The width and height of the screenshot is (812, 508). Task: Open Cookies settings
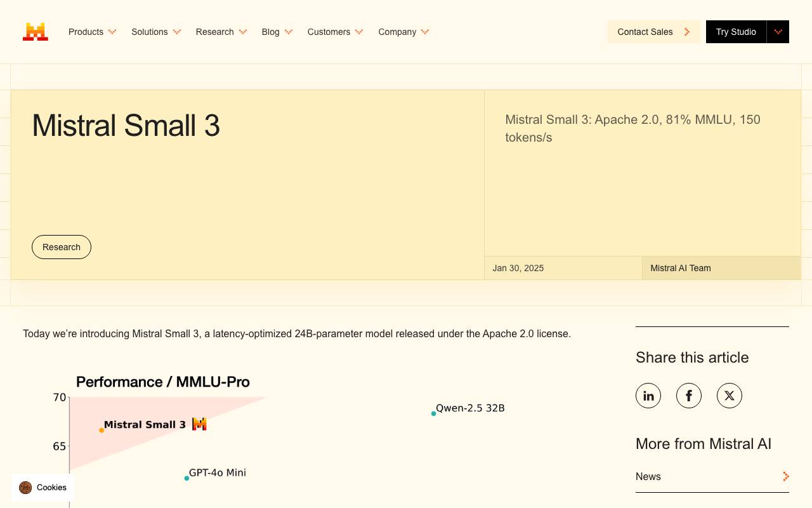pos(43,488)
